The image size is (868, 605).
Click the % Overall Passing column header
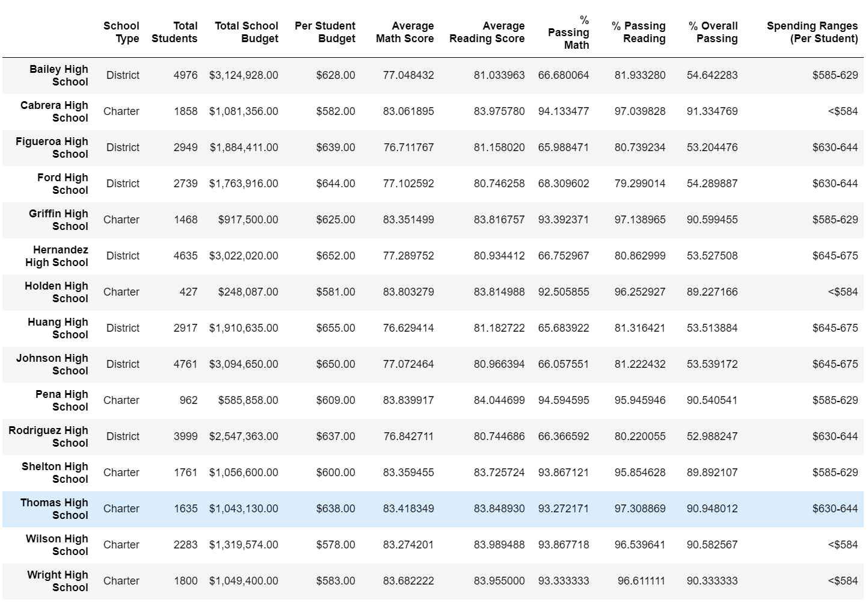tap(713, 33)
